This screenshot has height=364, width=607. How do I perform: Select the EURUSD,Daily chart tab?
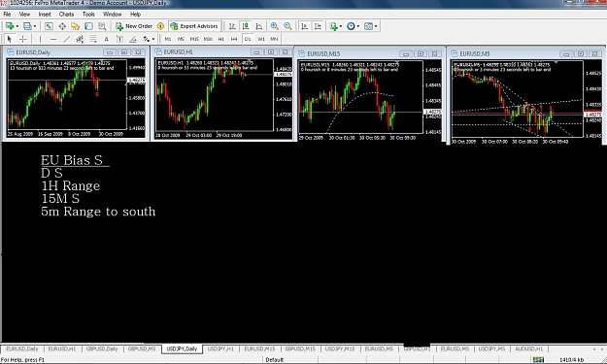coord(22,348)
